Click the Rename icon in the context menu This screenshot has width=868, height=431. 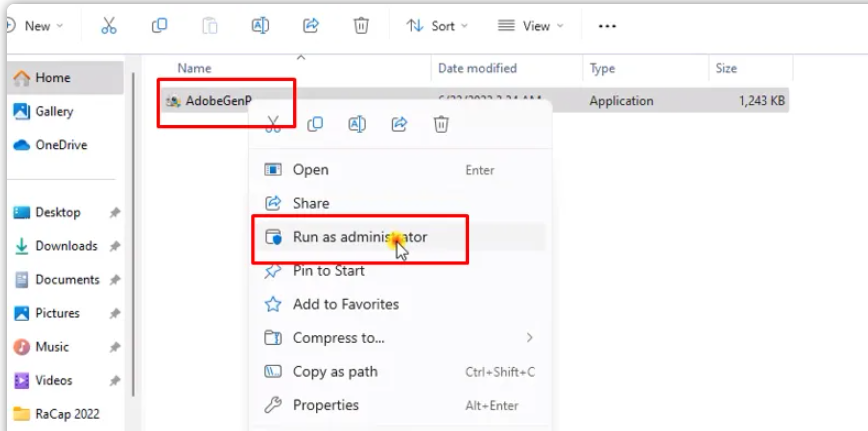tap(357, 124)
